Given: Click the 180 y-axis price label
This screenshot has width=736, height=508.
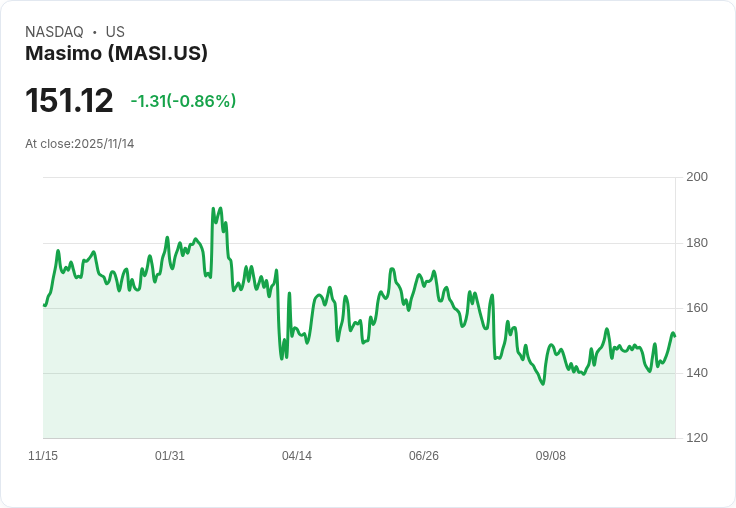Looking at the screenshot, I should click(x=697, y=243).
